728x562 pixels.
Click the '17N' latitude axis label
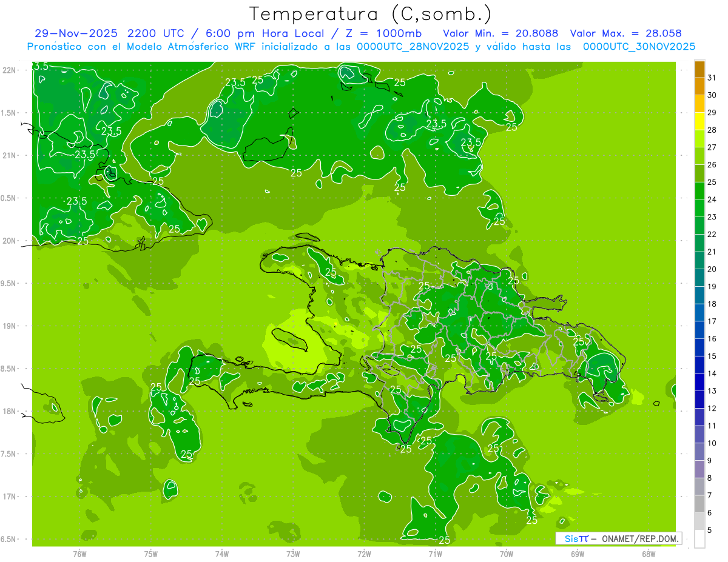(x=9, y=497)
